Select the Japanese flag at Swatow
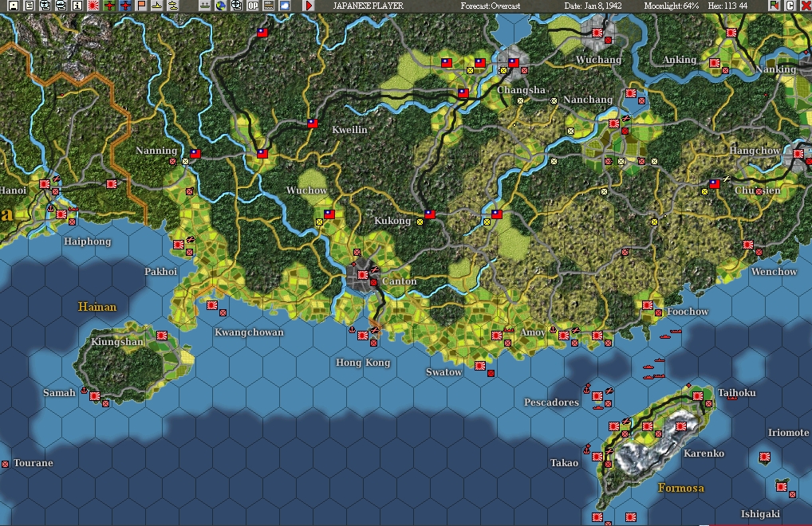Image resolution: width=812 pixels, height=526 pixels. 480,366
